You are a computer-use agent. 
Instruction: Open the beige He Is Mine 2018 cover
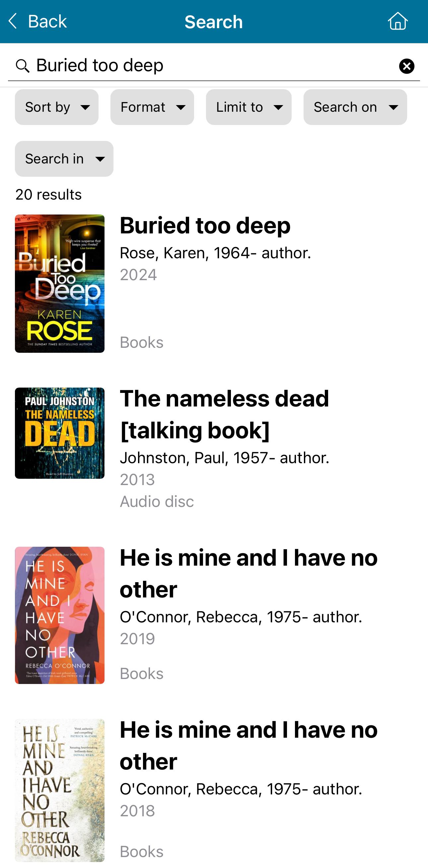60,790
